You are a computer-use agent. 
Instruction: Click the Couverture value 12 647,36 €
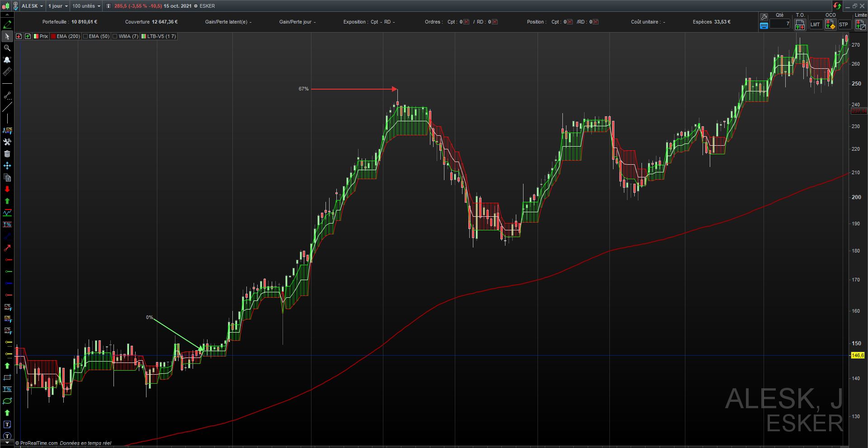(x=165, y=22)
